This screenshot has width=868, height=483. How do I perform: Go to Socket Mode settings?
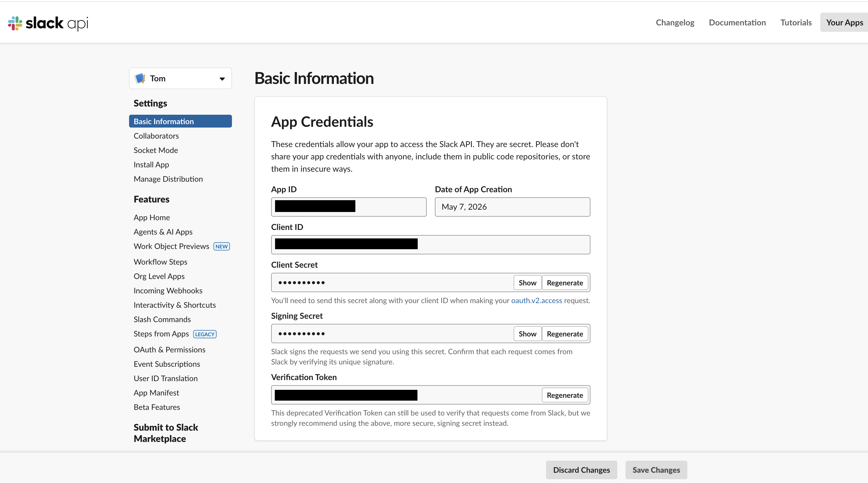pos(156,150)
